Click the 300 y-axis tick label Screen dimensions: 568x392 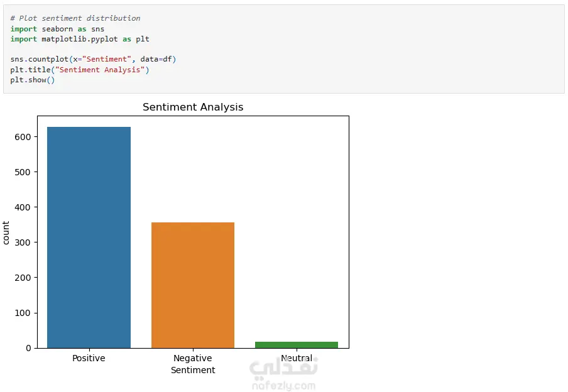click(25, 242)
